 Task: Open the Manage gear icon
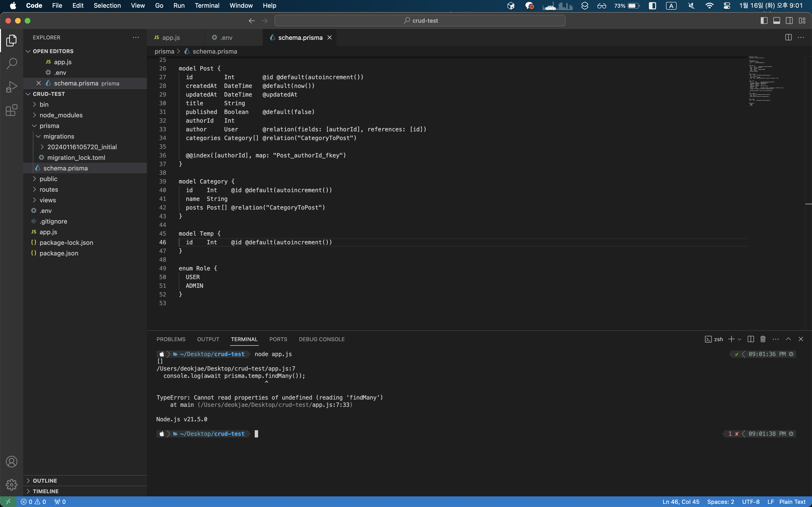point(11,485)
